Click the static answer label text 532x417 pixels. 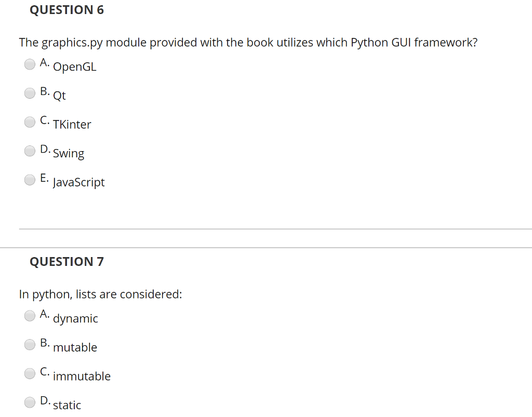tap(67, 406)
